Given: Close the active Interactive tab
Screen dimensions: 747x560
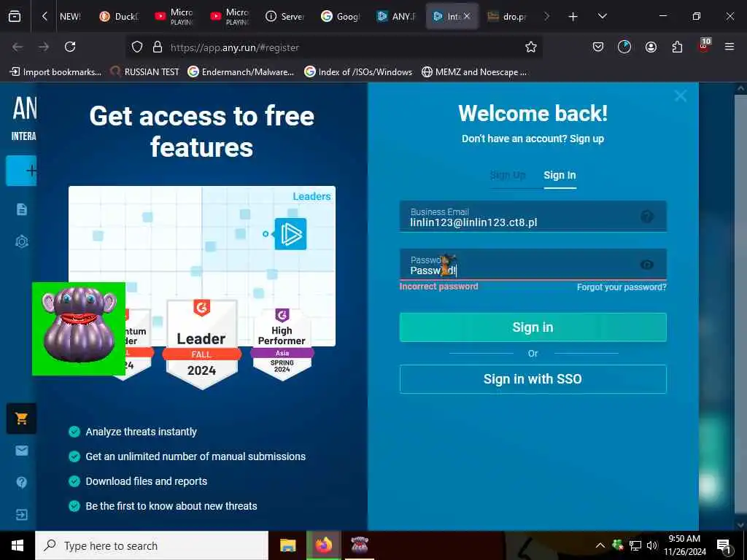Looking at the screenshot, I should click(x=467, y=16).
